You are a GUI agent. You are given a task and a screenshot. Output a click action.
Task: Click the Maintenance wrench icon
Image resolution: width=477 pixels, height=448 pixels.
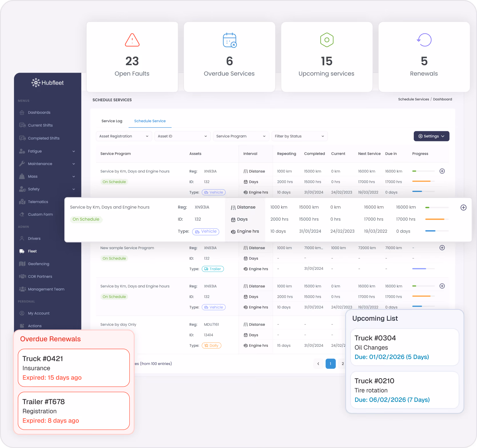coord(22,164)
